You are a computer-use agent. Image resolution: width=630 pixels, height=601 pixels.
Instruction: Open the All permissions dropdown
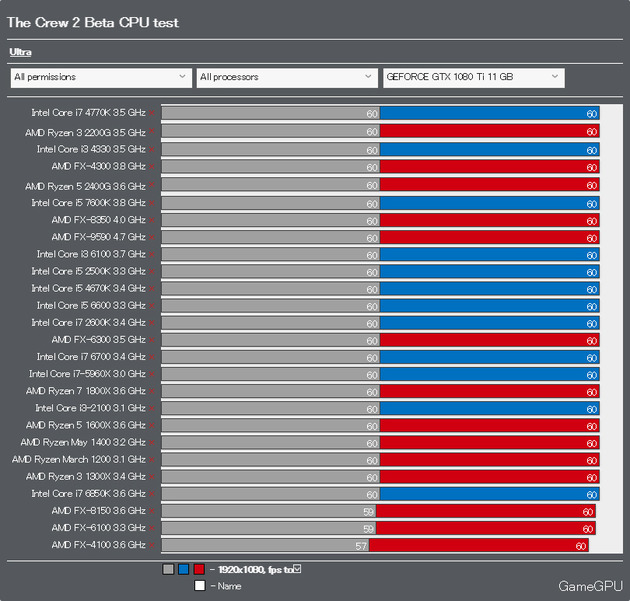click(x=101, y=78)
